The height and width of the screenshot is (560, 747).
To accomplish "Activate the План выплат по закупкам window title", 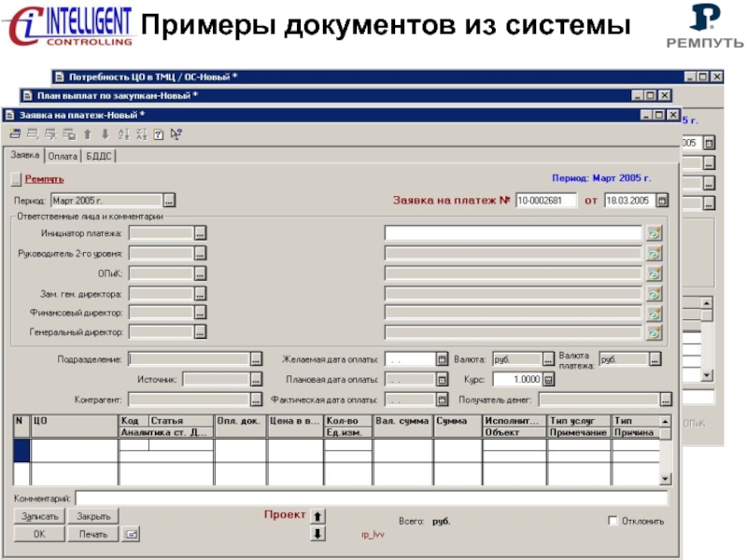I will [118, 96].
